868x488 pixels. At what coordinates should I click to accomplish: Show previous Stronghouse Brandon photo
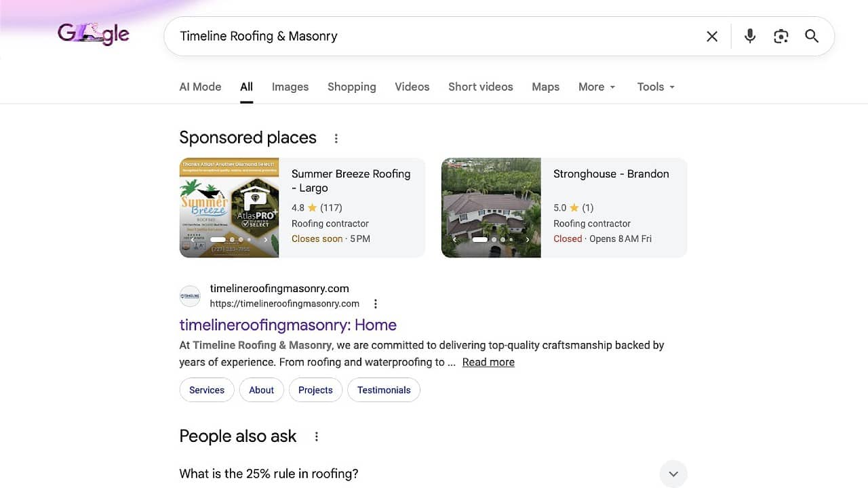point(454,239)
